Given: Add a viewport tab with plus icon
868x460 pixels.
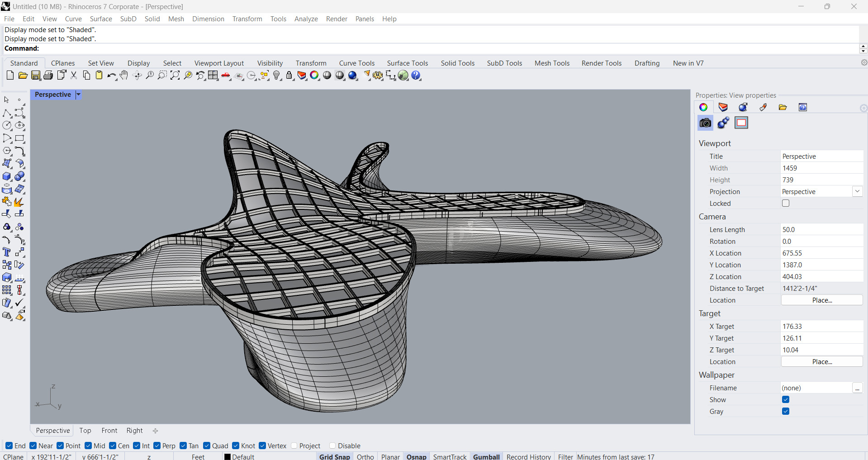Looking at the screenshot, I should tap(155, 431).
